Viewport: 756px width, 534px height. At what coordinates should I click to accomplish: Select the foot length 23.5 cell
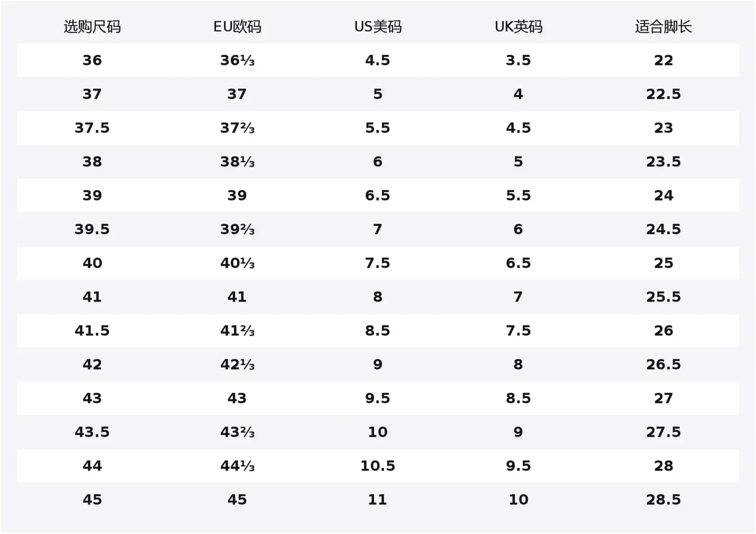click(663, 162)
